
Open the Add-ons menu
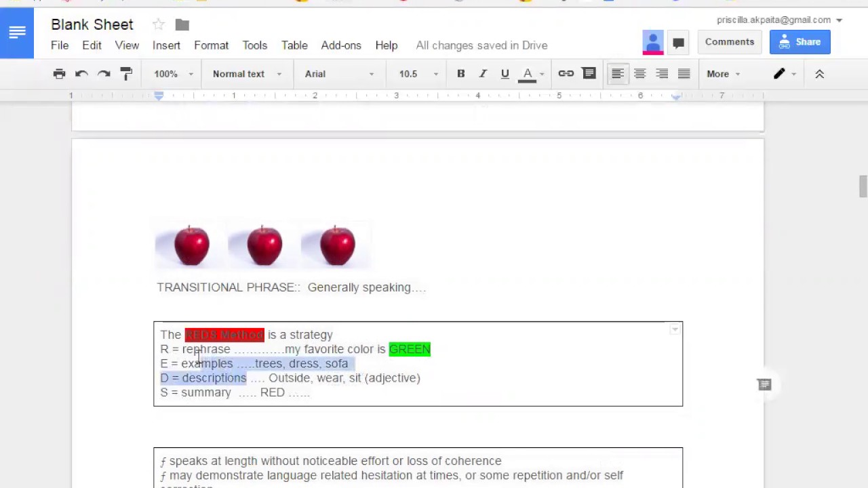point(341,45)
